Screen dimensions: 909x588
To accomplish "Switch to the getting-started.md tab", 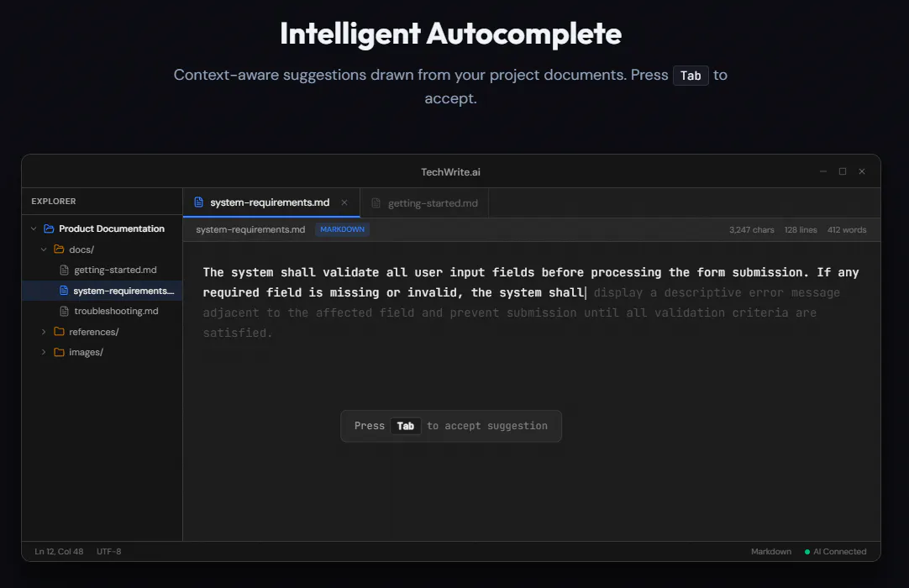I will click(424, 203).
